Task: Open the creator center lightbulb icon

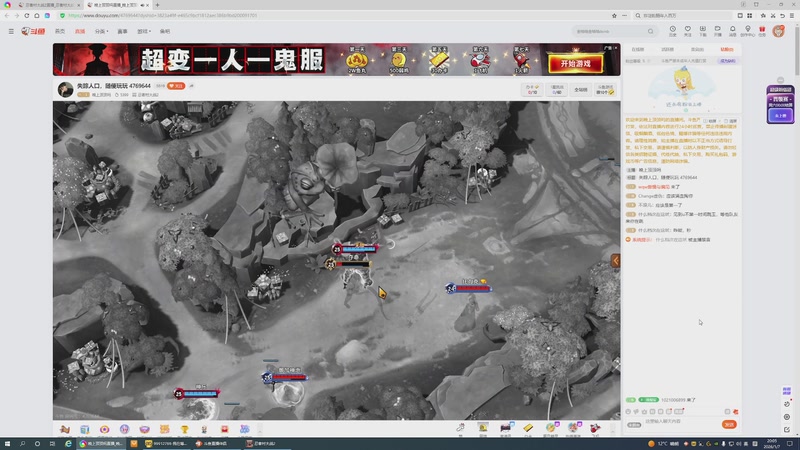Action: (747, 31)
